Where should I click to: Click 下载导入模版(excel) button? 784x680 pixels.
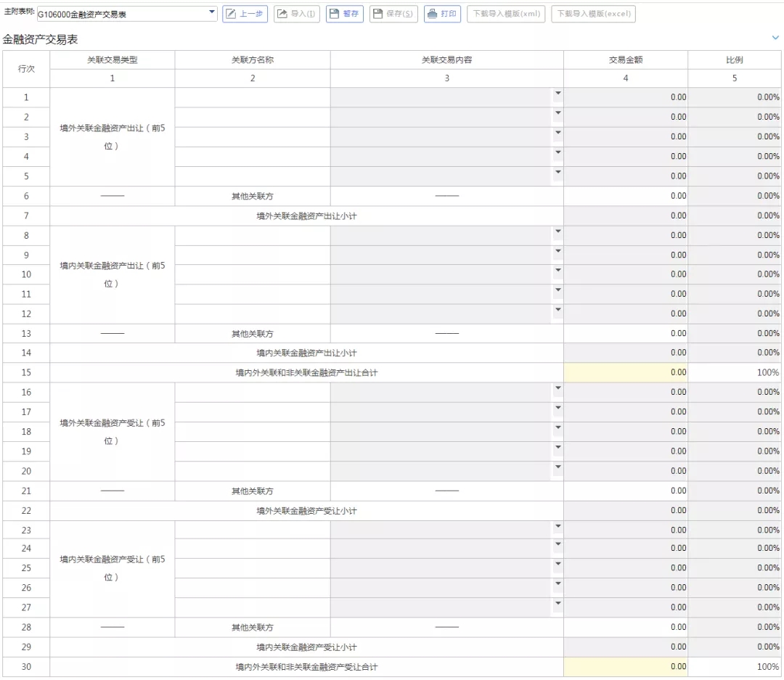pos(593,14)
